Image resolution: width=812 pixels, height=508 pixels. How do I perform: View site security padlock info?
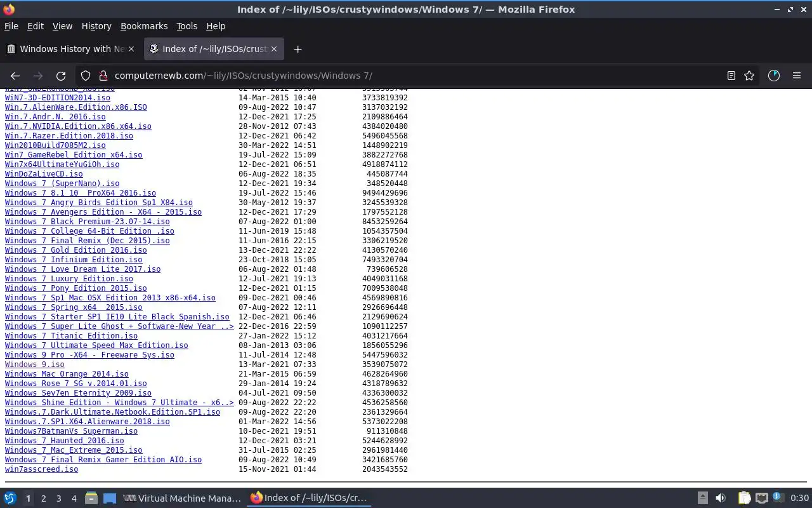(x=102, y=76)
